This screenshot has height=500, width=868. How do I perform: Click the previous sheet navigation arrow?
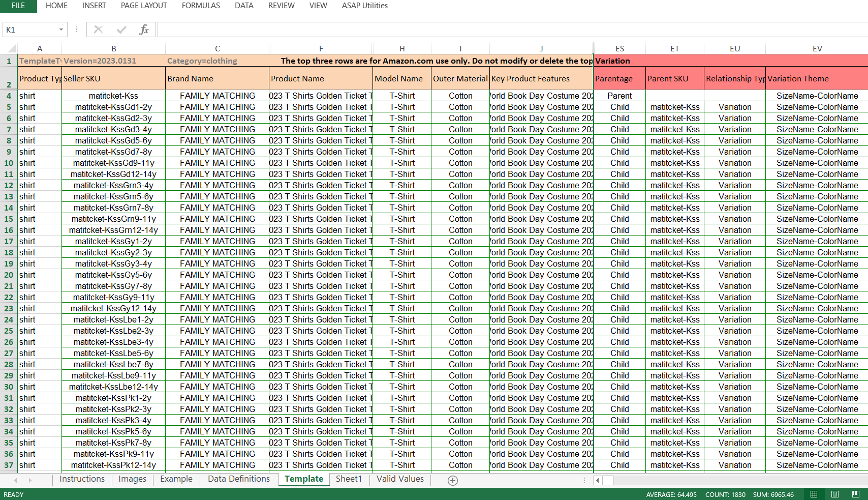tap(16, 480)
